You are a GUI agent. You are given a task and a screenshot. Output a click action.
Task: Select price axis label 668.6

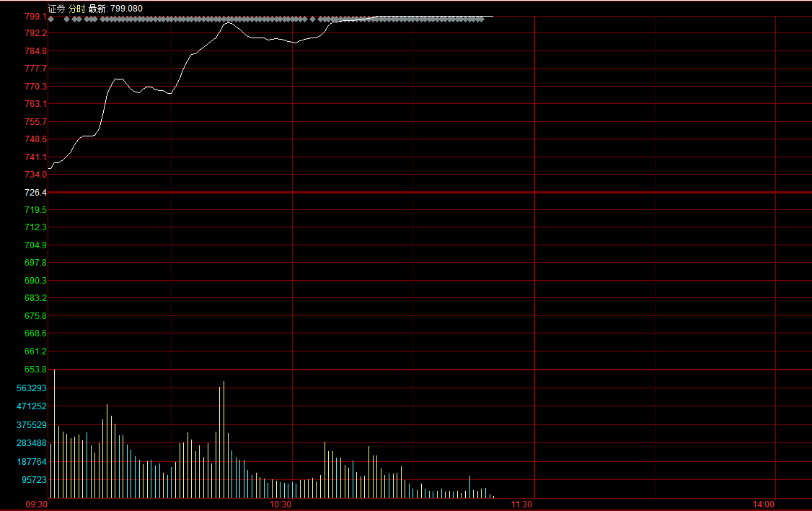point(36,333)
